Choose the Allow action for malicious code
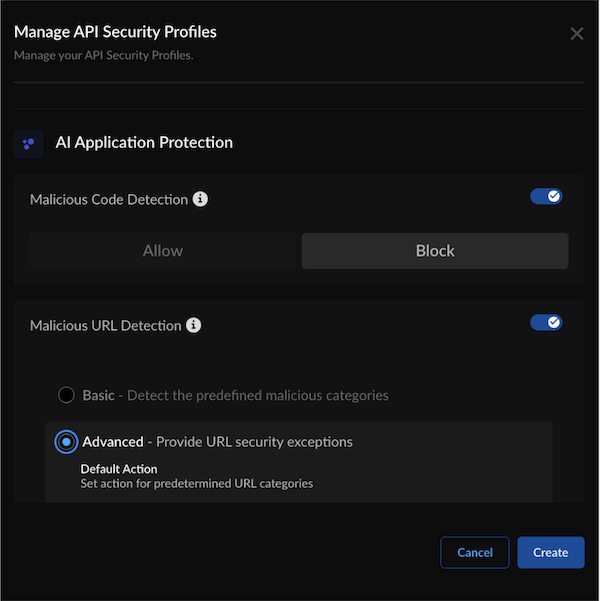The image size is (601, 601). tap(163, 251)
